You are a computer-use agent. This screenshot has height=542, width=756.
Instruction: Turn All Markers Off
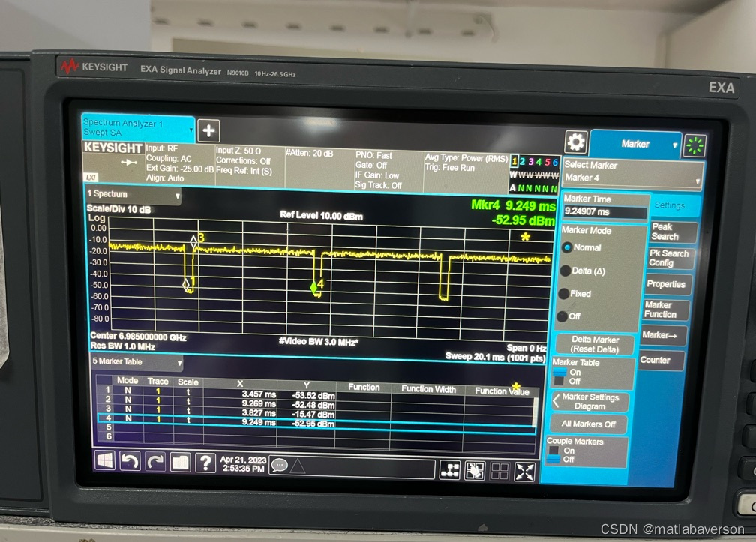click(588, 424)
